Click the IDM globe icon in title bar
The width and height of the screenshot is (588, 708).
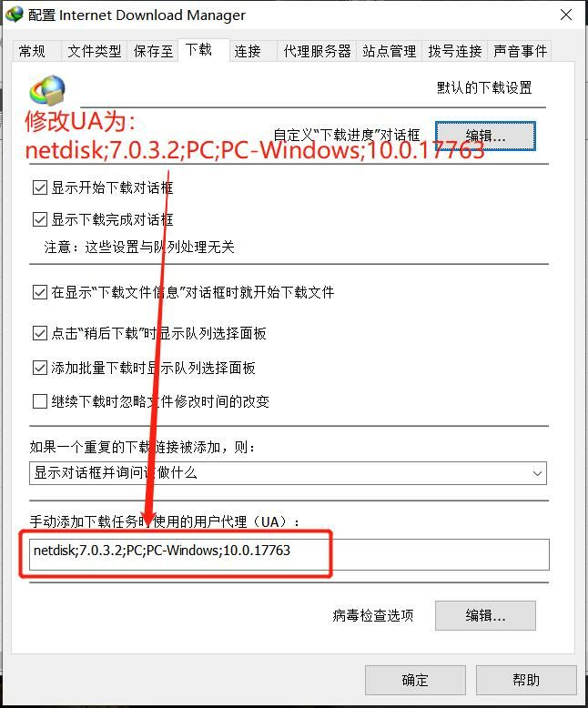[x=15, y=14]
